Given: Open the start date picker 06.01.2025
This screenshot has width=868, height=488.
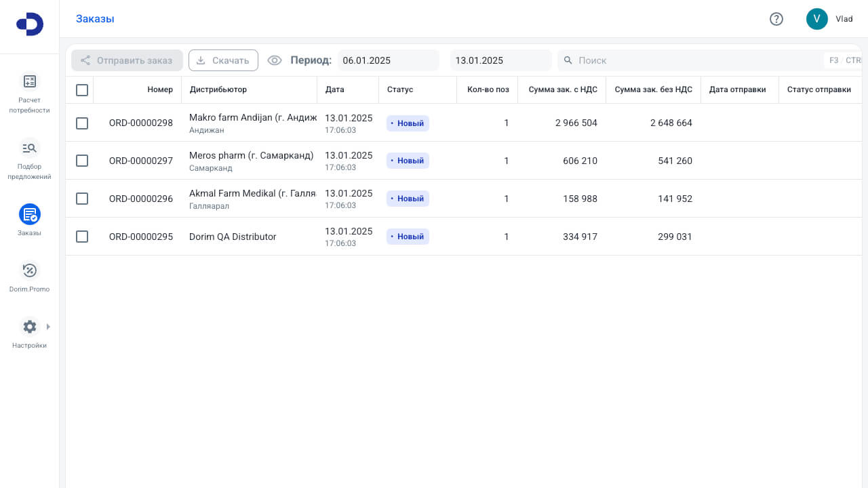Looking at the screenshot, I should coord(389,60).
